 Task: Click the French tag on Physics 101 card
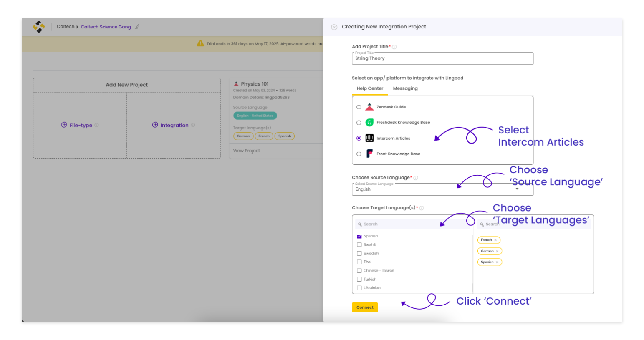click(264, 136)
